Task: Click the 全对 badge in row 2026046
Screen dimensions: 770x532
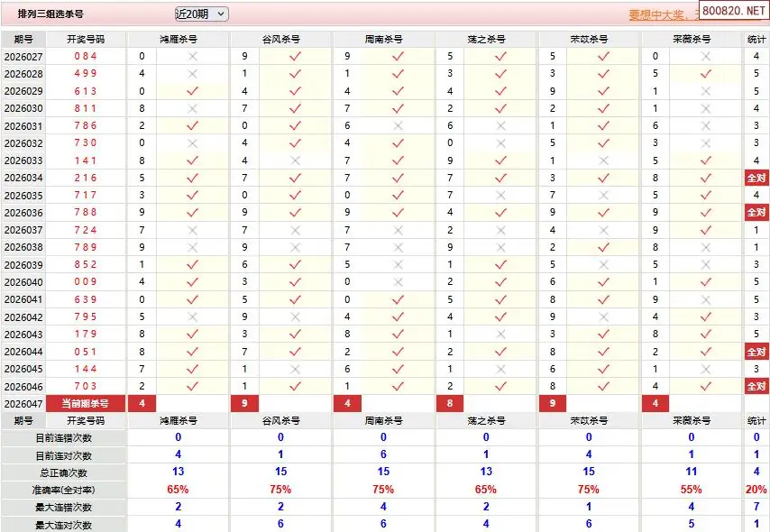Action: tap(756, 386)
